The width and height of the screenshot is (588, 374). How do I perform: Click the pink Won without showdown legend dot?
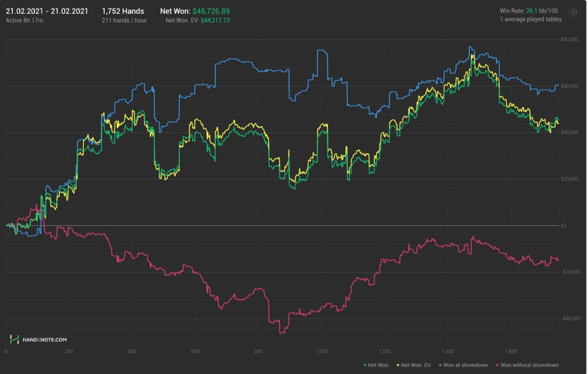[498, 365]
